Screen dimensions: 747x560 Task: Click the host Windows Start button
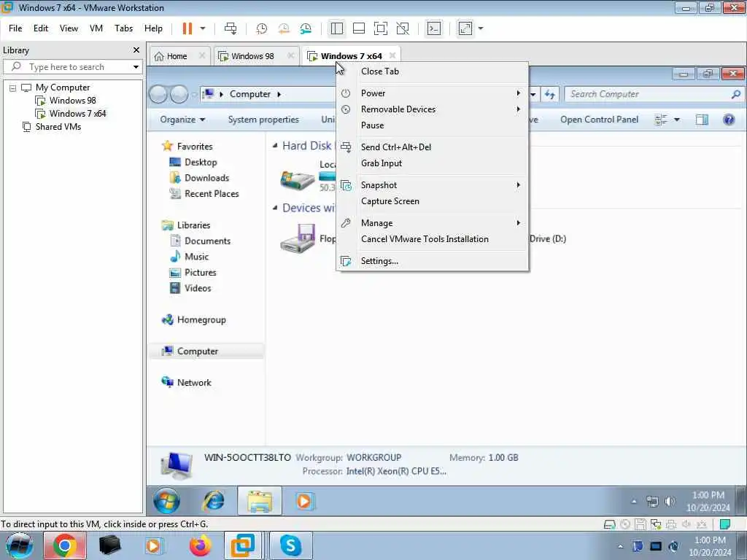[19, 545]
